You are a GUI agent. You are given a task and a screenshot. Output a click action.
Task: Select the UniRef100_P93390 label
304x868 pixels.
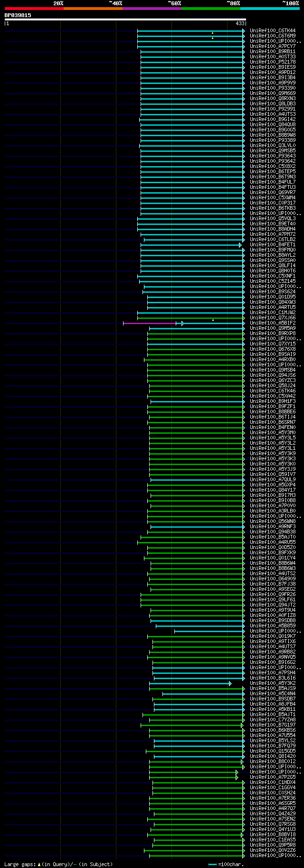(273, 88)
